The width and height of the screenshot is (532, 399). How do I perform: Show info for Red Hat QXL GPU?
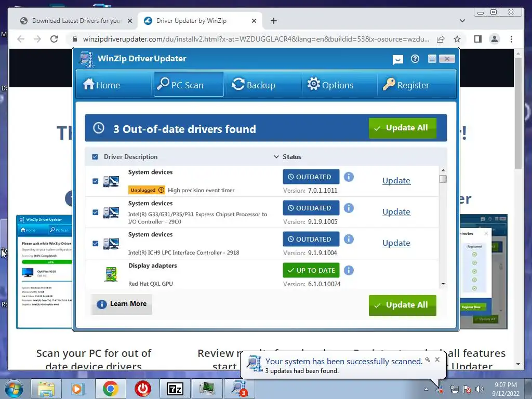tap(349, 270)
